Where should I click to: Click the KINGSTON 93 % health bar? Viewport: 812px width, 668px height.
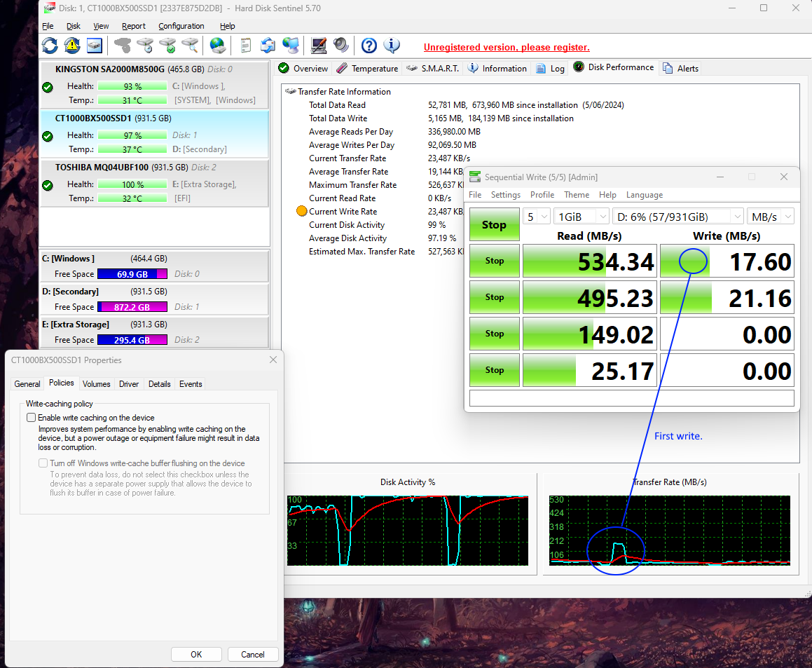(132, 86)
